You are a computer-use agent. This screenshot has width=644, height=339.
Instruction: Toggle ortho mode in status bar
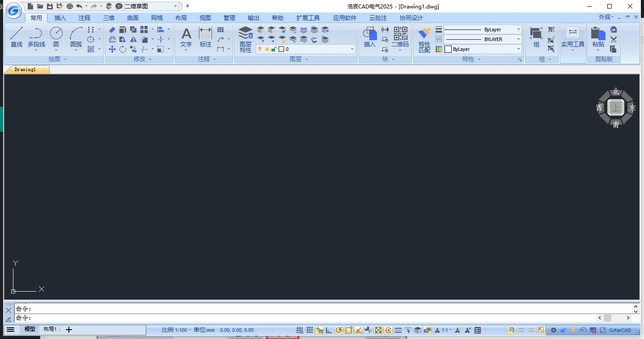pos(329,330)
